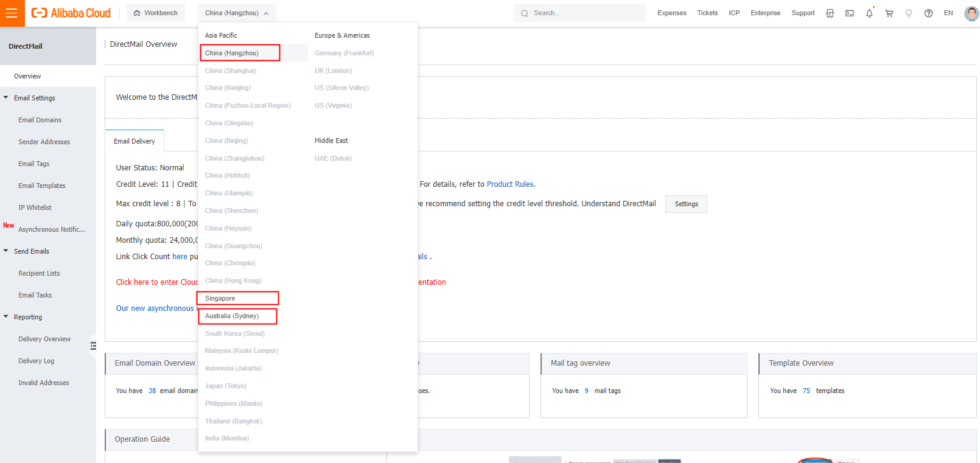Click the sidebar collapse handle
The width and height of the screenshot is (980, 463).
(x=93, y=346)
